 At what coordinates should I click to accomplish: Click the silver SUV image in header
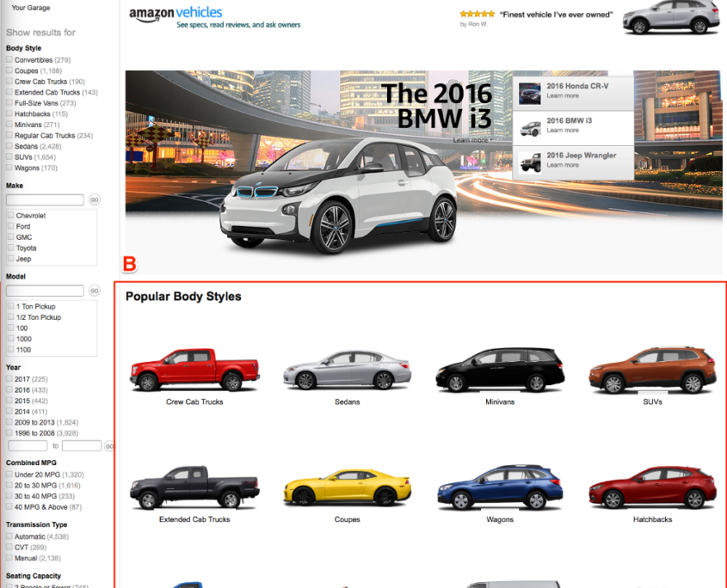tap(671, 17)
